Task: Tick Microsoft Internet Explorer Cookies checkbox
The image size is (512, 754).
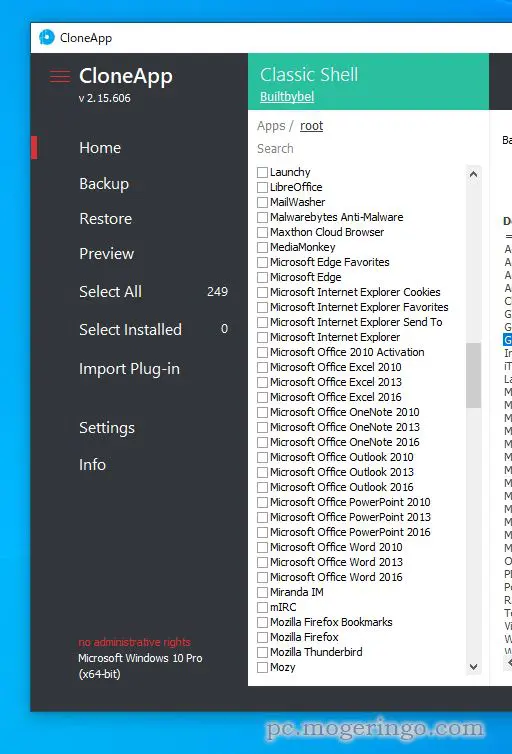Action: tap(262, 292)
